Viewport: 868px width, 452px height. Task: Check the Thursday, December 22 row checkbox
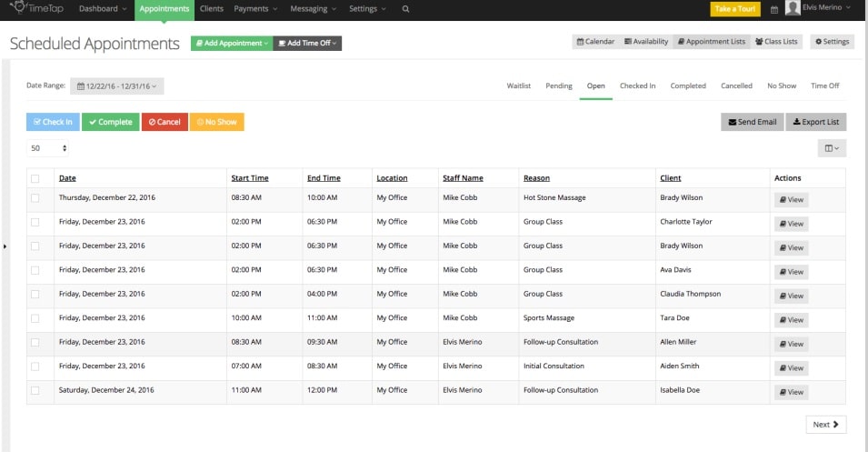[35, 197]
